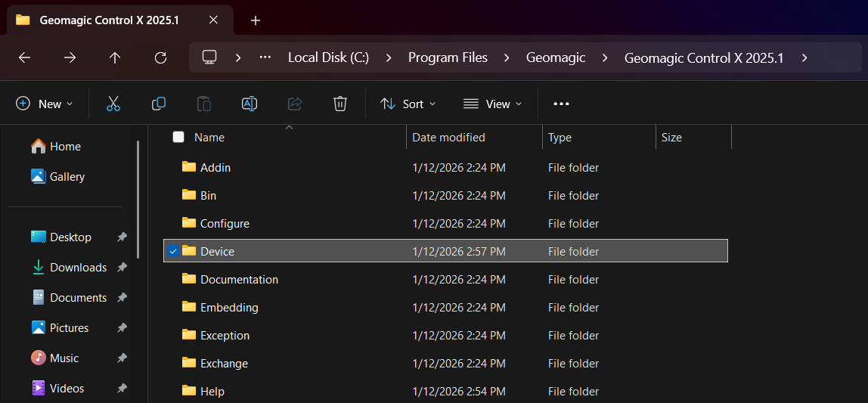Click the Paste clipboard icon
The image size is (868, 403).
point(204,104)
